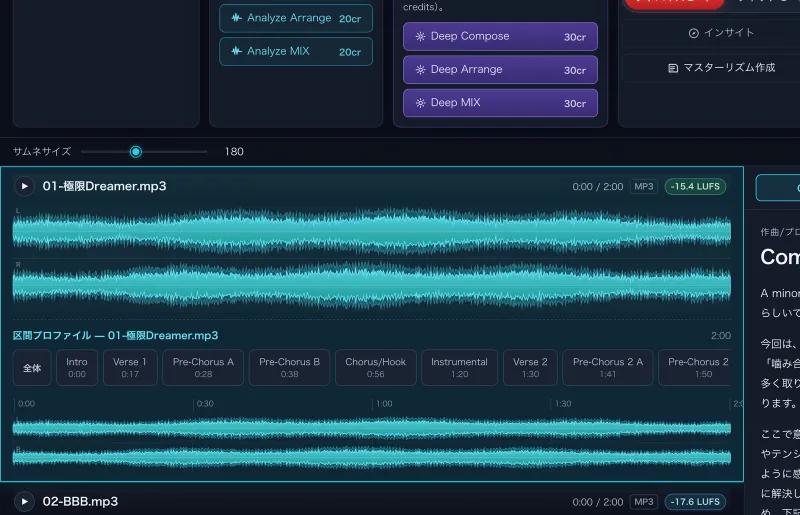Play the 01-極限Dreamer.mp3 track
The height and width of the screenshot is (515, 800).
[x=24, y=186]
